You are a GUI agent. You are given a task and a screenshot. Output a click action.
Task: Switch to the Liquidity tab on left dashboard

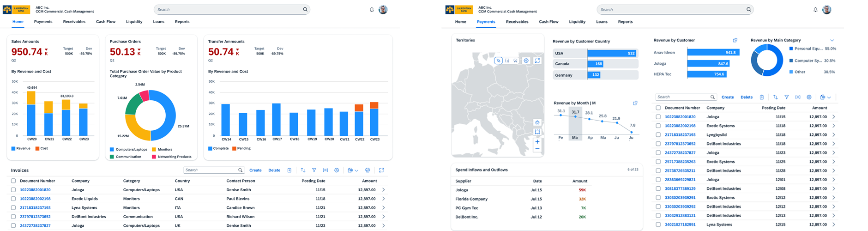coord(134,22)
